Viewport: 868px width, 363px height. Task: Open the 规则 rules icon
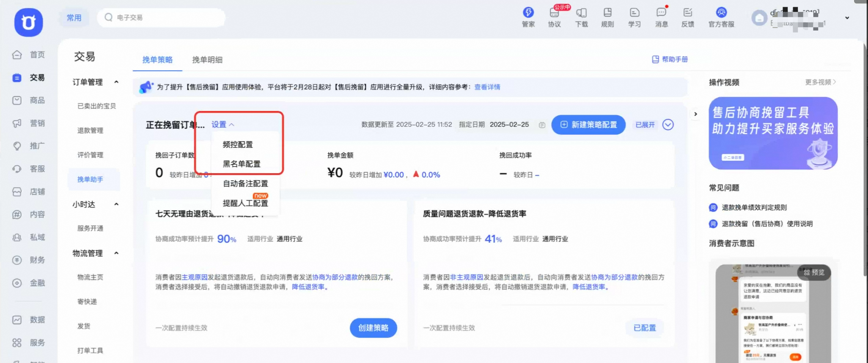pyautogui.click(x=607, y=17)
